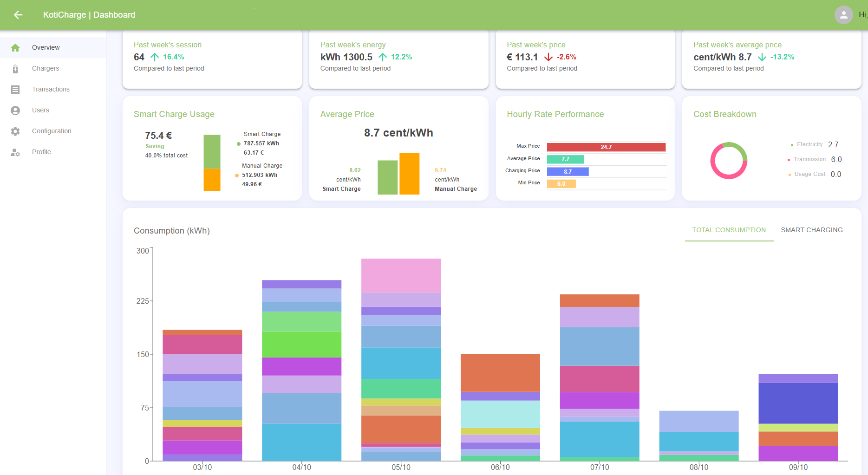The image size is (868, 475).
Task: Click the back arrow in header
Action: pos(18,15)
